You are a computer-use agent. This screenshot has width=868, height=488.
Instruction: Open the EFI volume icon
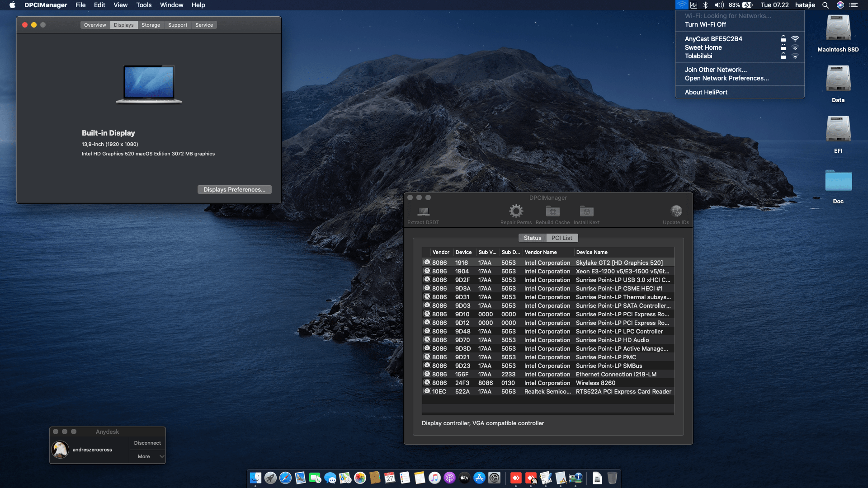838,130
